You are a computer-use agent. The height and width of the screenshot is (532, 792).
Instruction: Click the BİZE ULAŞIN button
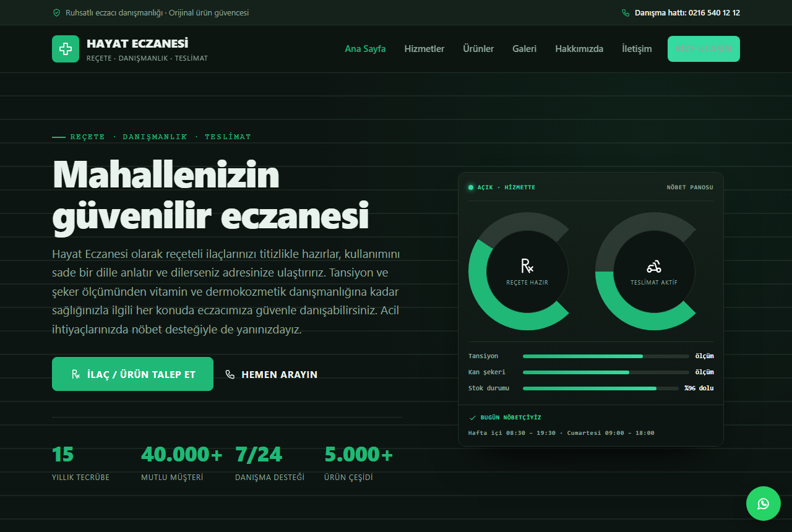(704, 49)
